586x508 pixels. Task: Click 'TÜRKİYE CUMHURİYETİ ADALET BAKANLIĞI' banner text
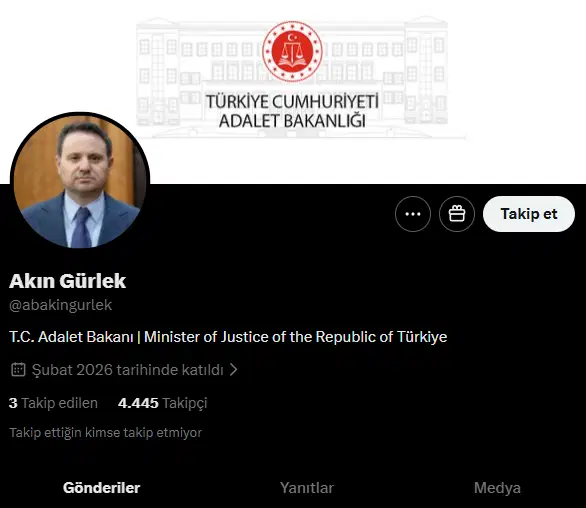tap(292, 111)
